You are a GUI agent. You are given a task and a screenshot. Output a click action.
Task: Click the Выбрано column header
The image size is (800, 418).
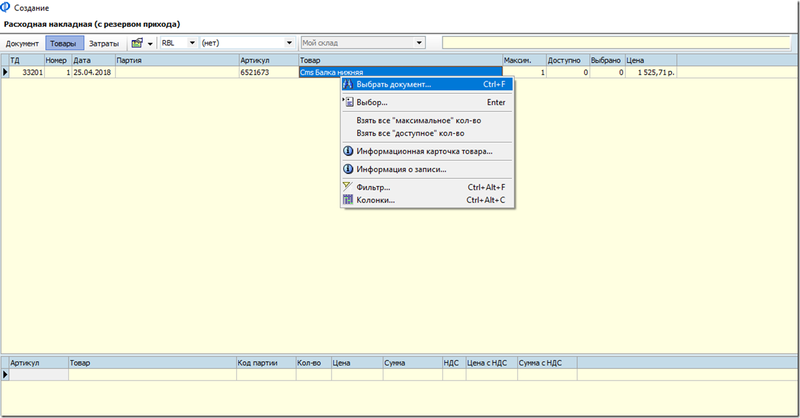click(x=607, y=60)
